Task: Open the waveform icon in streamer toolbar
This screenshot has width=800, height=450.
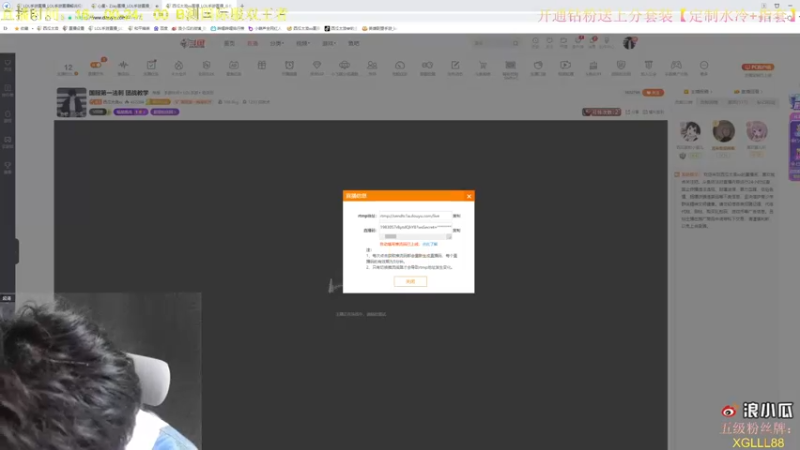Action: 123,65
